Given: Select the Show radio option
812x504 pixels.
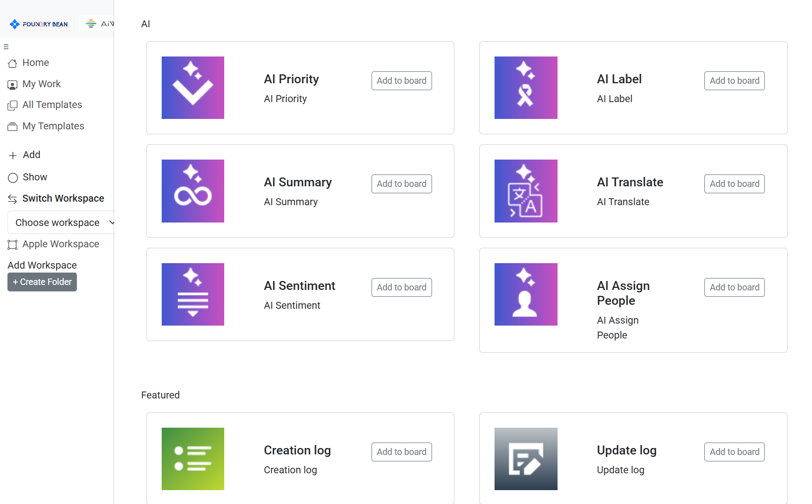Looking at the screenshot, I should (x=13, y=177).
